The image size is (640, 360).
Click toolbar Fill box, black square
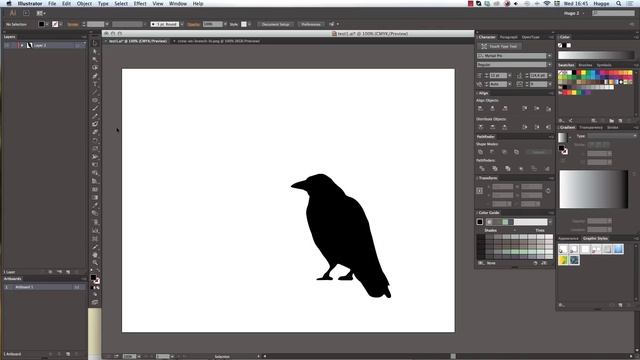coord(93,278)
